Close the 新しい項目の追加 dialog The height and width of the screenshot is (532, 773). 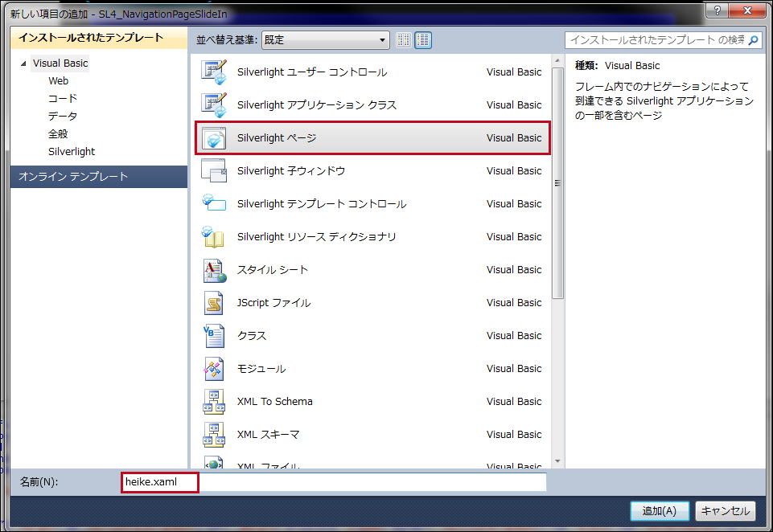click(x=748, y=10)
